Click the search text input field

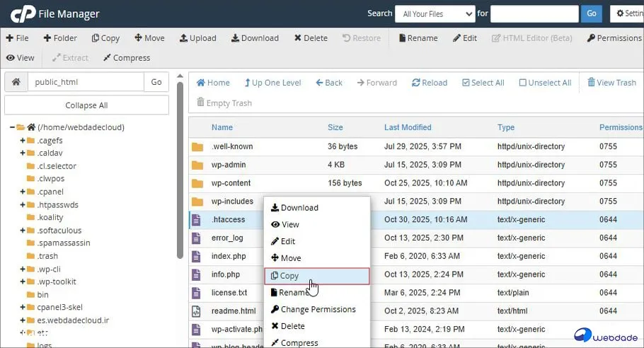tap(534, 14)
